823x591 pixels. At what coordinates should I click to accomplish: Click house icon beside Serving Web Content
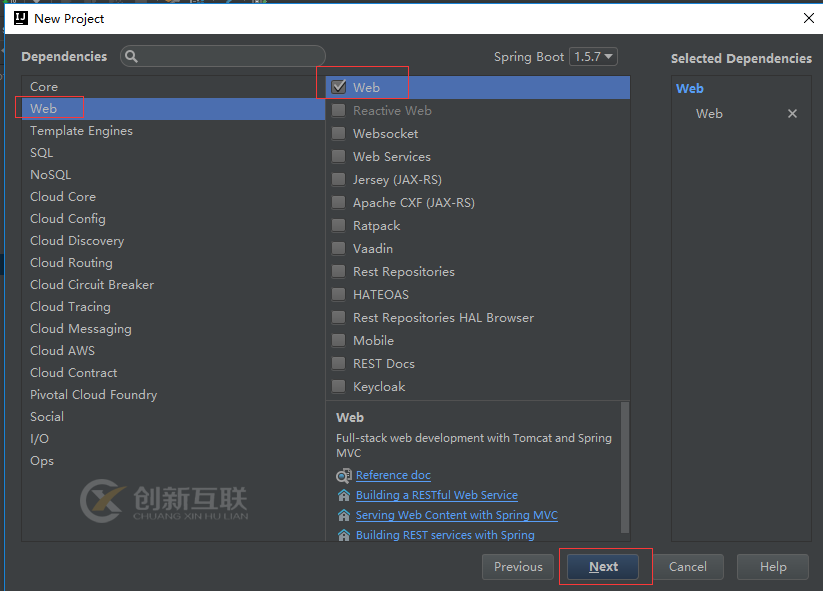coord(343,515)
